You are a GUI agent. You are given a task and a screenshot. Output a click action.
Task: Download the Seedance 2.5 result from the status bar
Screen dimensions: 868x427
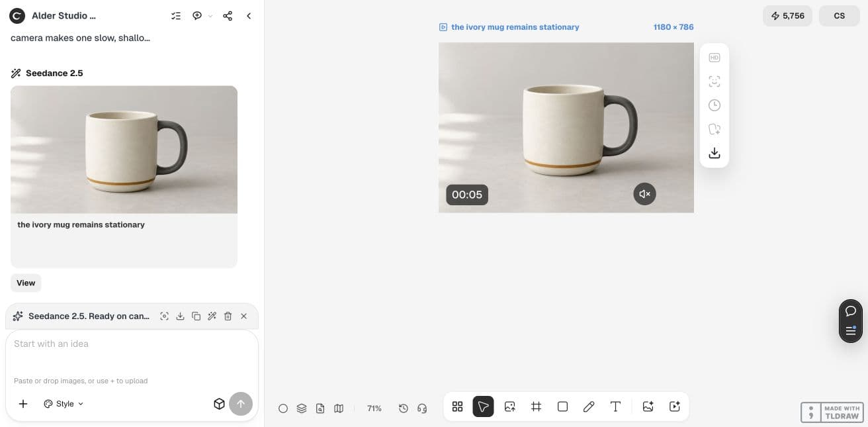coord(180,316)
